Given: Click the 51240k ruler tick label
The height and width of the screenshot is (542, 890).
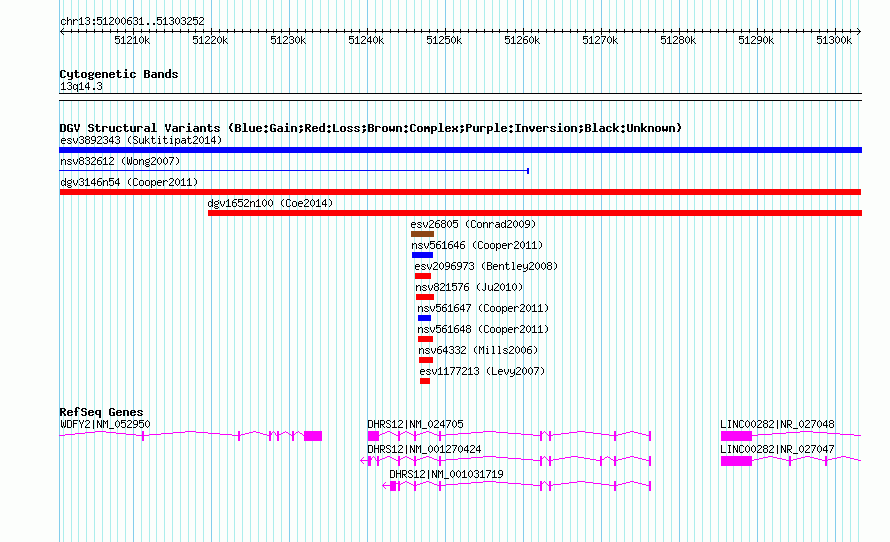Looking at the screenshot, I should click(x=366, y=40).
